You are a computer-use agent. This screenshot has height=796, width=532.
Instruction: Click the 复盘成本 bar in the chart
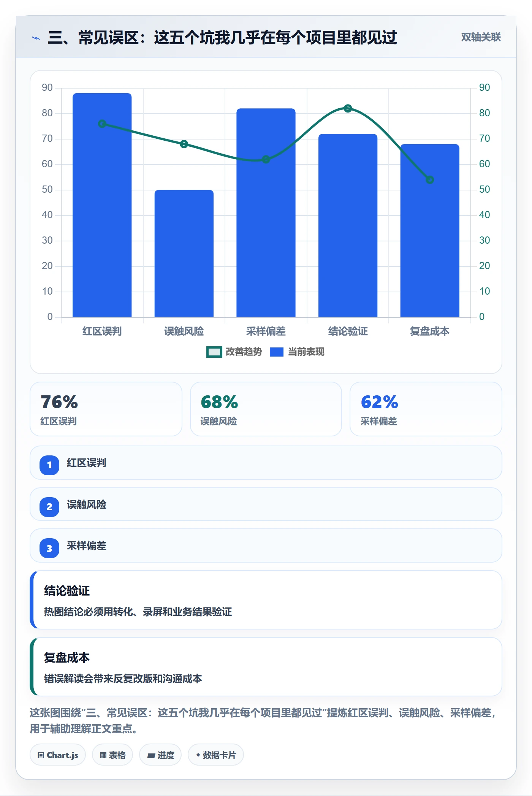pyautogui.click(x=430, y=230)
